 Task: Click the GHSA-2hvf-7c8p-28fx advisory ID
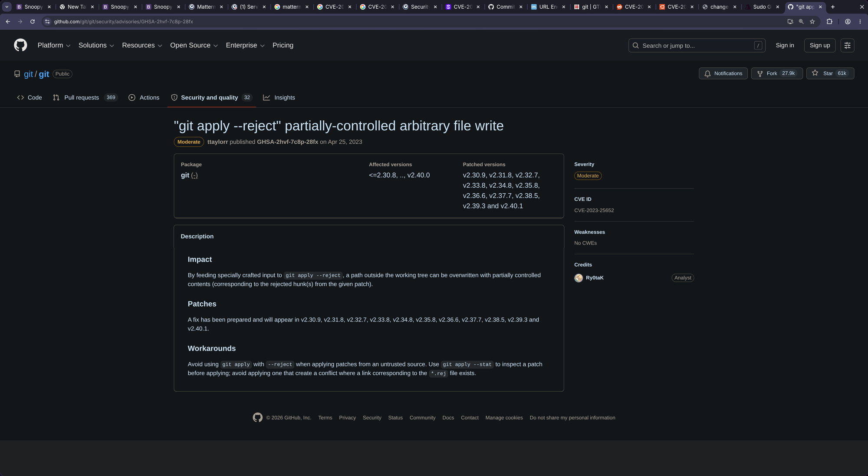(287, 142)
